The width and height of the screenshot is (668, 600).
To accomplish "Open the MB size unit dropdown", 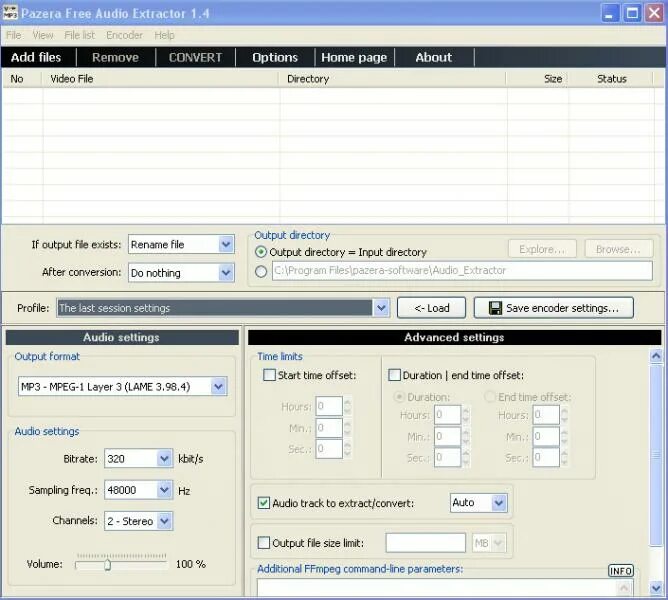I will click(498, 543).
